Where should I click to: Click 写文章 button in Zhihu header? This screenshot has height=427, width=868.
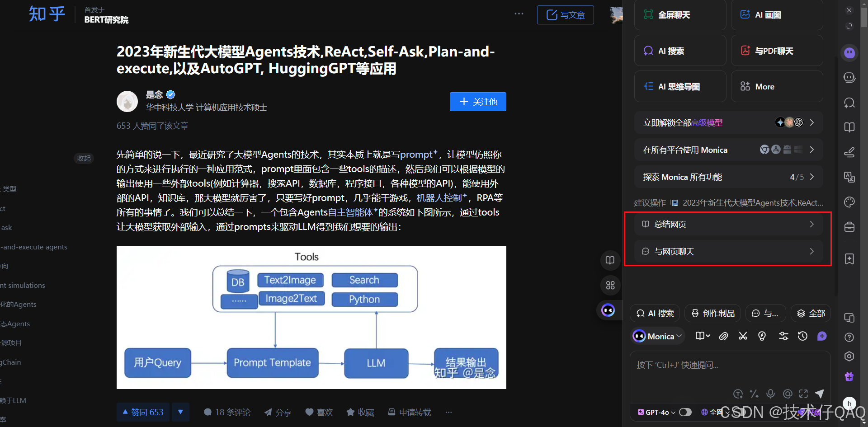[x=566, y=15]
